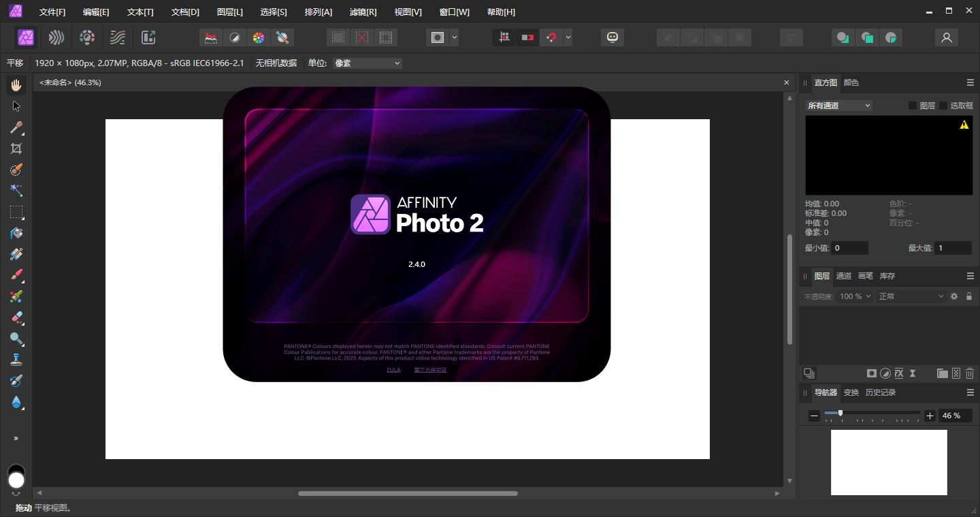The image size is (980, 517).
Task: Select the Move tool arrow
Action: pos(16,106)
